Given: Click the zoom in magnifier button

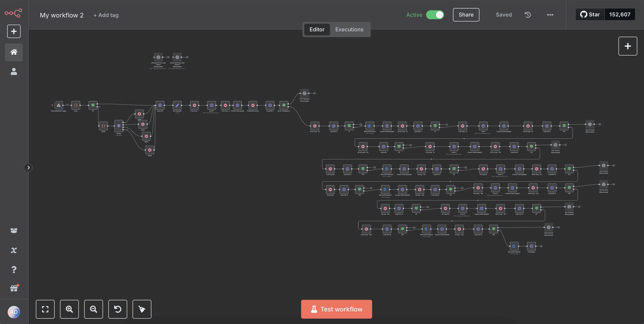Looking at the screenshot, I should tap(69, 309).
